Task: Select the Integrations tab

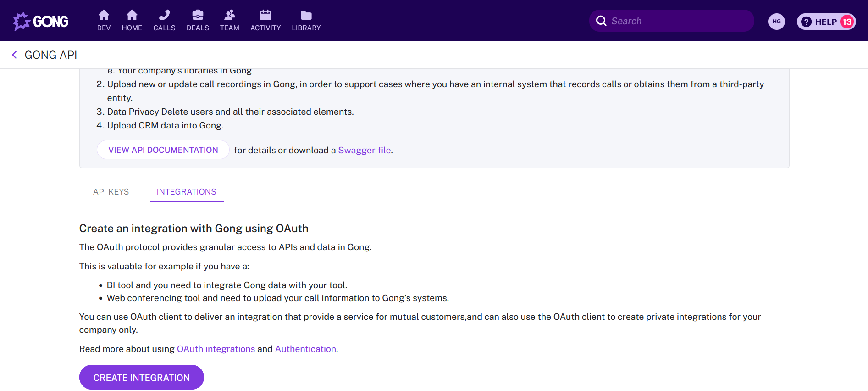Action: 186,192
